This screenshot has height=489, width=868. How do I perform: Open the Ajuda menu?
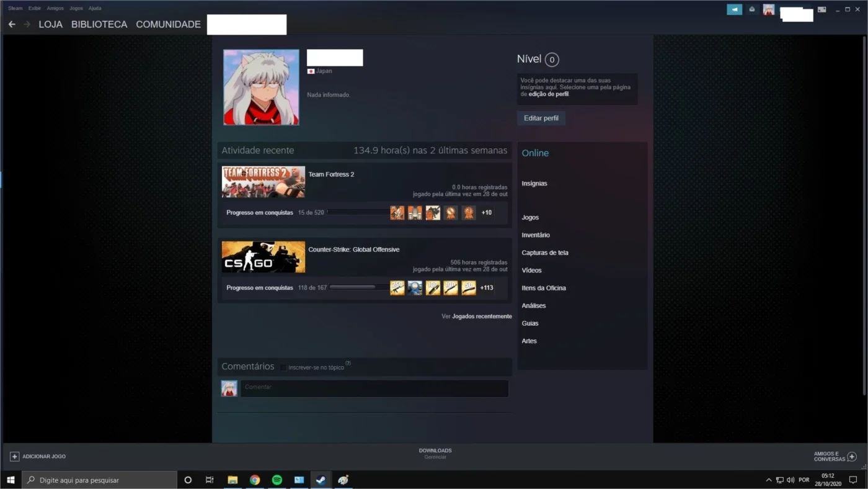click(x=95, y=8)
